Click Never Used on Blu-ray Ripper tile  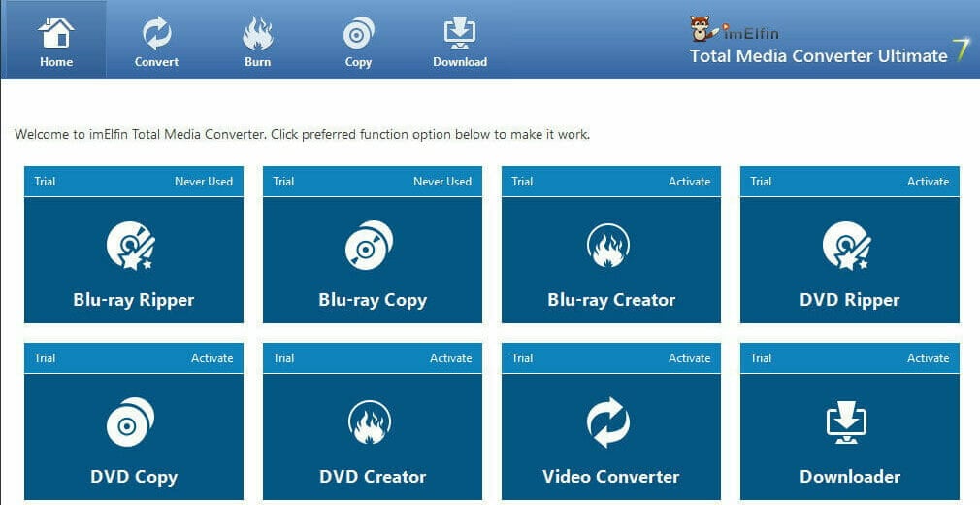pos(204,182)
